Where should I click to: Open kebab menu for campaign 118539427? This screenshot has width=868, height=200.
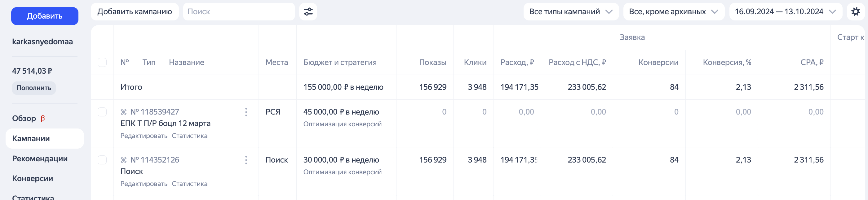(x=246, y=112)
